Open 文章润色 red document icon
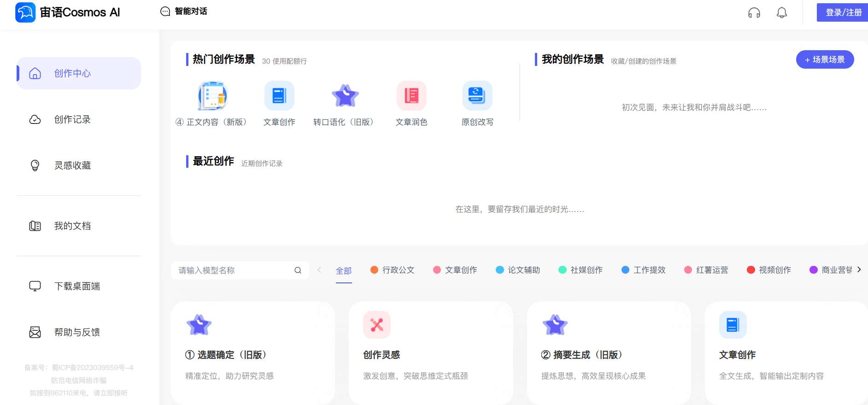Image resolution: width=868 pixels, height=405 pixels. pyautogui.click(x=411, y=96)
